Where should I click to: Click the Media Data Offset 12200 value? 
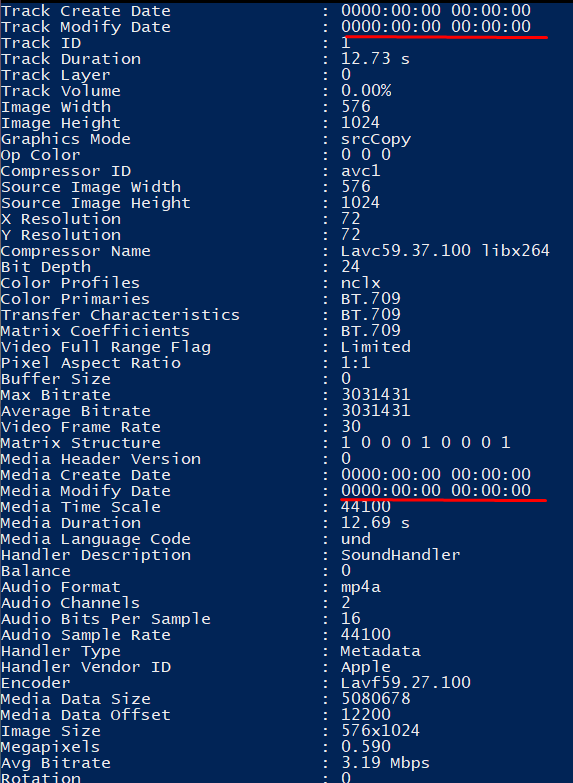366,714
